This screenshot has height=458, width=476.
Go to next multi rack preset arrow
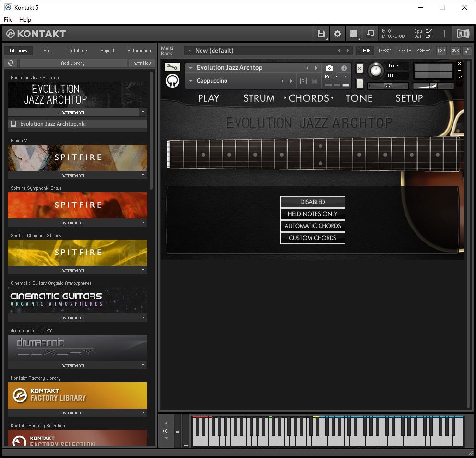[347, 51]
